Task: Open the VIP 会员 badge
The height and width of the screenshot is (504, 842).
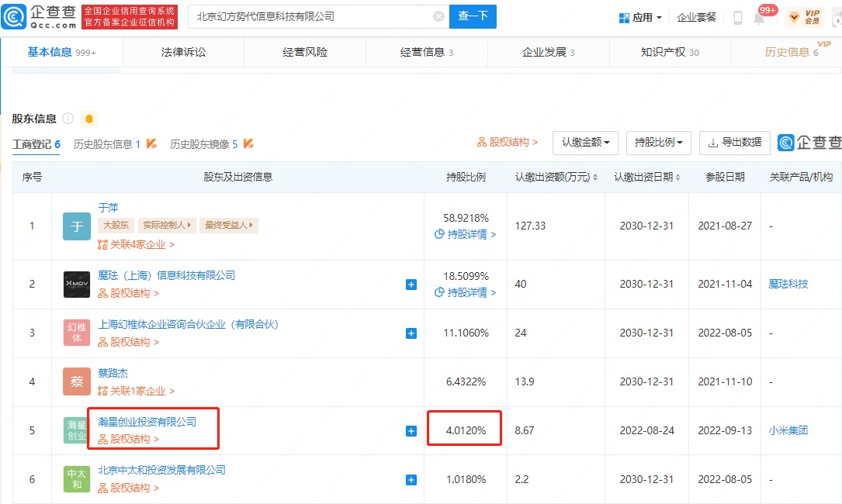Action: [805, 17]
